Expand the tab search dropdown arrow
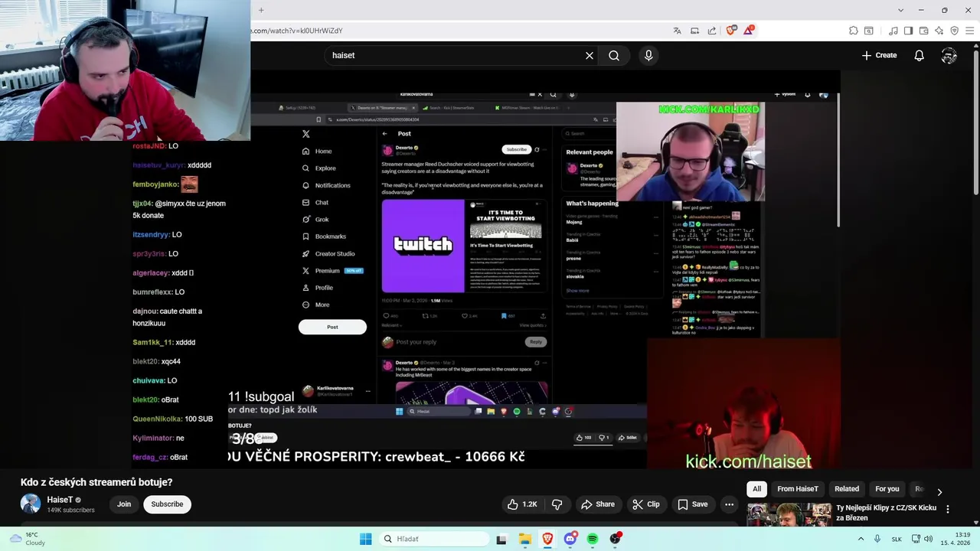Viewport: 980px width, 551px height. point(900,10)
